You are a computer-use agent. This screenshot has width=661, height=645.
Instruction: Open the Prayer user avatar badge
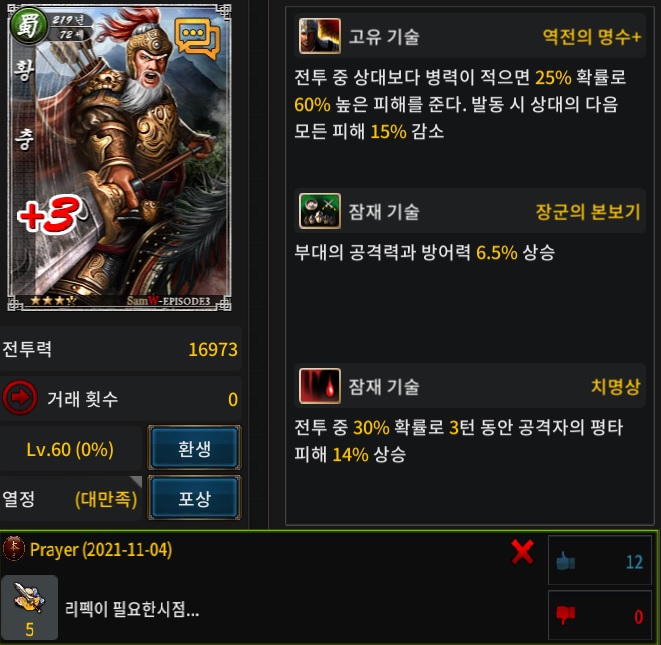pyautogui.click(x=13, y=549)
